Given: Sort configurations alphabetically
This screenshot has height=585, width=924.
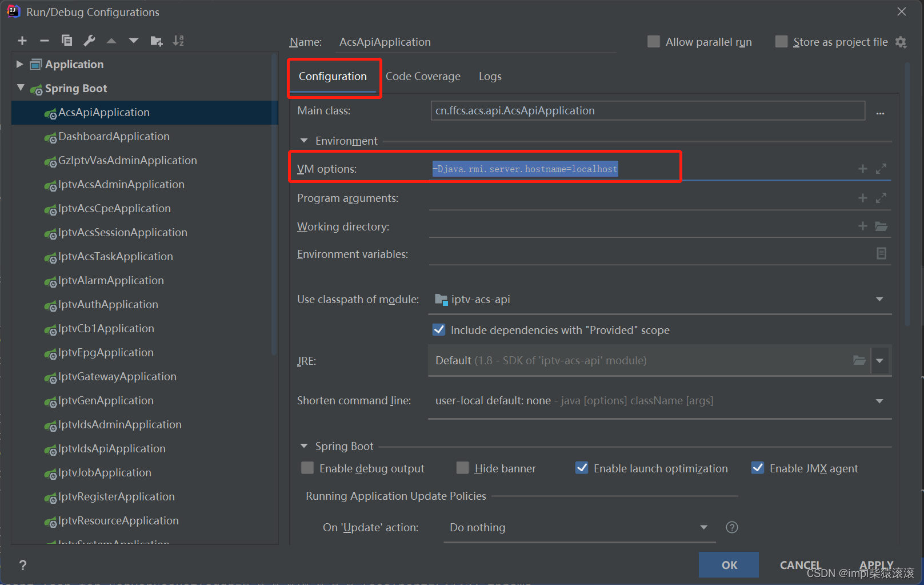Looking at the screenshot, I should coord(178,41).
